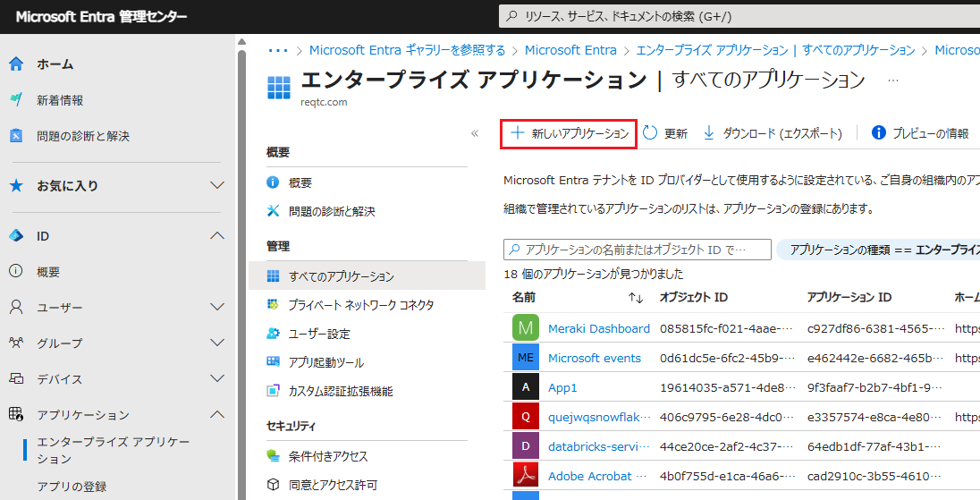
Task: Open the Microsoft events application link
Action: pos(595,358)
